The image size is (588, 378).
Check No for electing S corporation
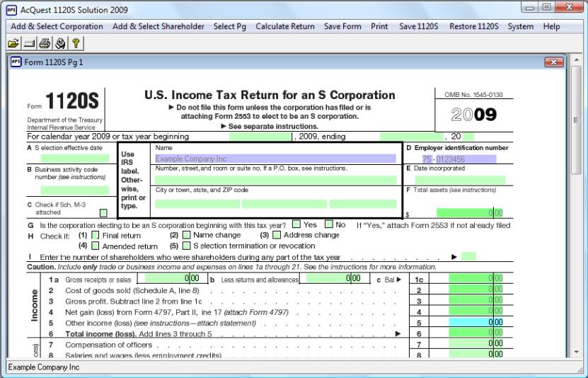329,224
